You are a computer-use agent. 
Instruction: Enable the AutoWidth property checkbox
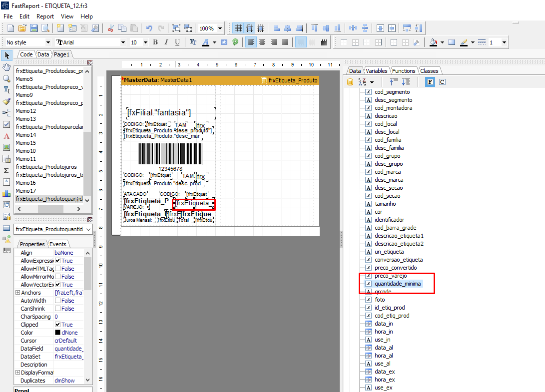58,301
